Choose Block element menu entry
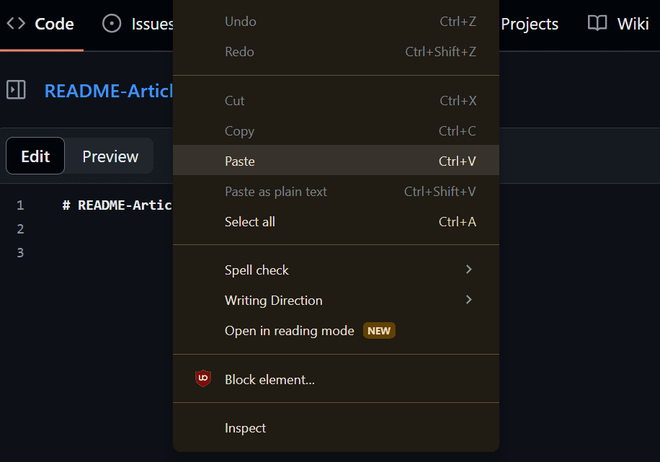 (x=270, y=380)
